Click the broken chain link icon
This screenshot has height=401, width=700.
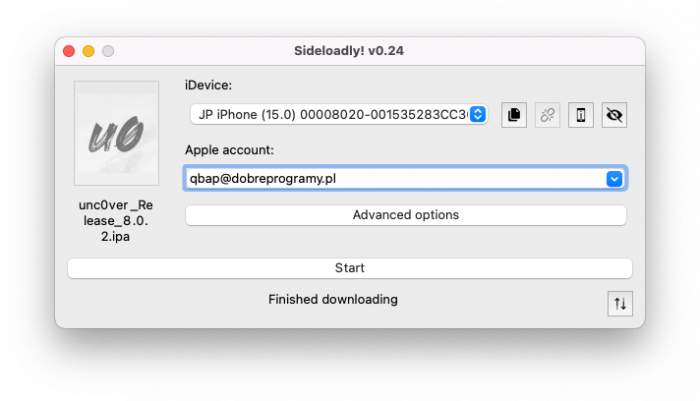coord(547,115)
